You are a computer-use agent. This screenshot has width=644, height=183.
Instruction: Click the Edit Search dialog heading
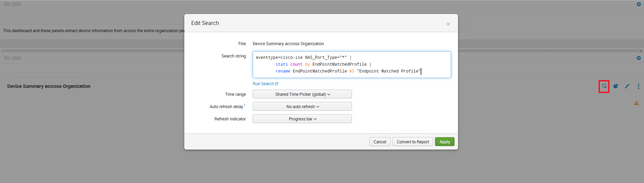205,23
